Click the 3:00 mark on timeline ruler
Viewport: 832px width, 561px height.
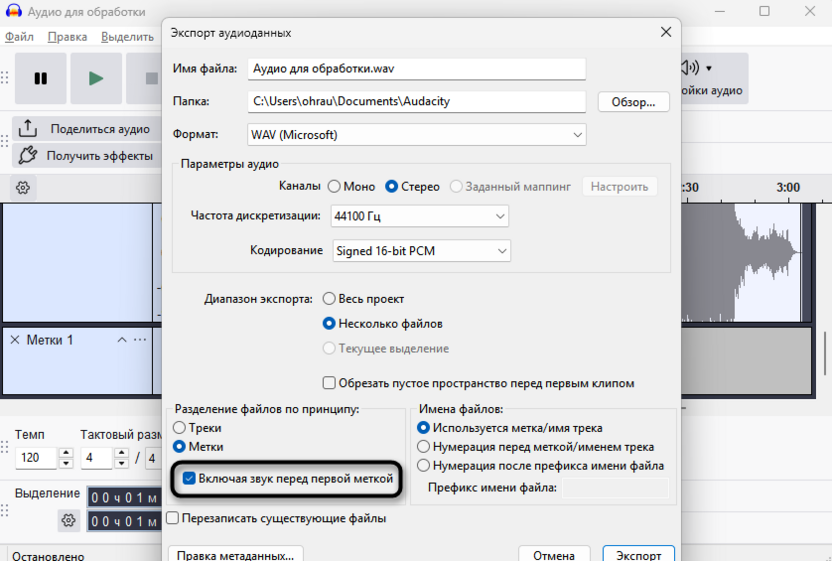[x=788, y=187]
